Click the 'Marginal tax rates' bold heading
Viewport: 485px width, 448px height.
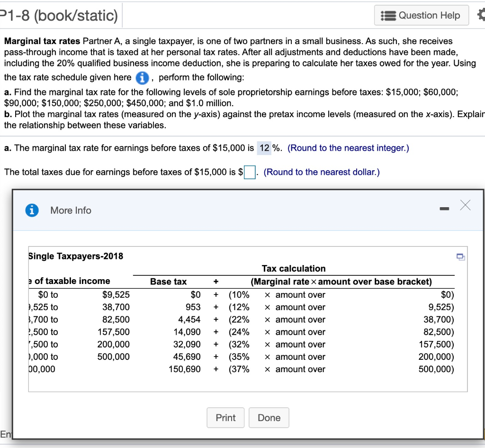[x=42, y=41]
